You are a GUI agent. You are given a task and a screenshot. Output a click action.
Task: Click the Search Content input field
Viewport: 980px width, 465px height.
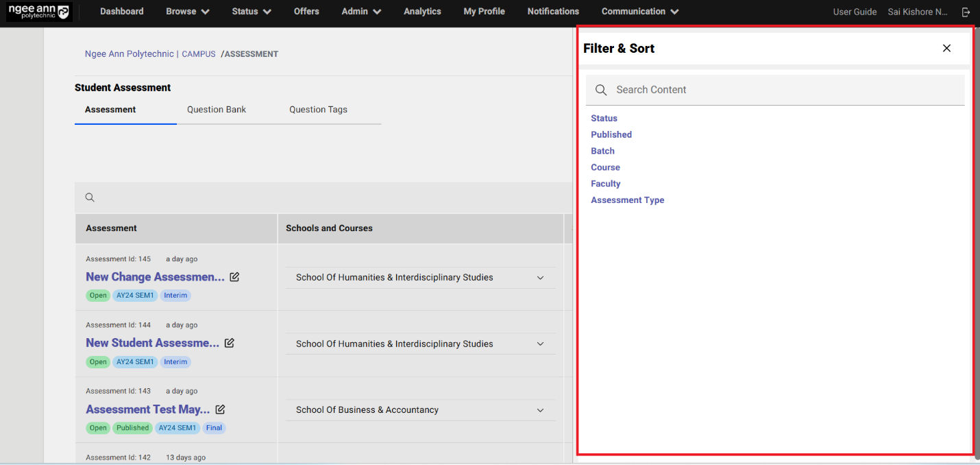(781, 90)
